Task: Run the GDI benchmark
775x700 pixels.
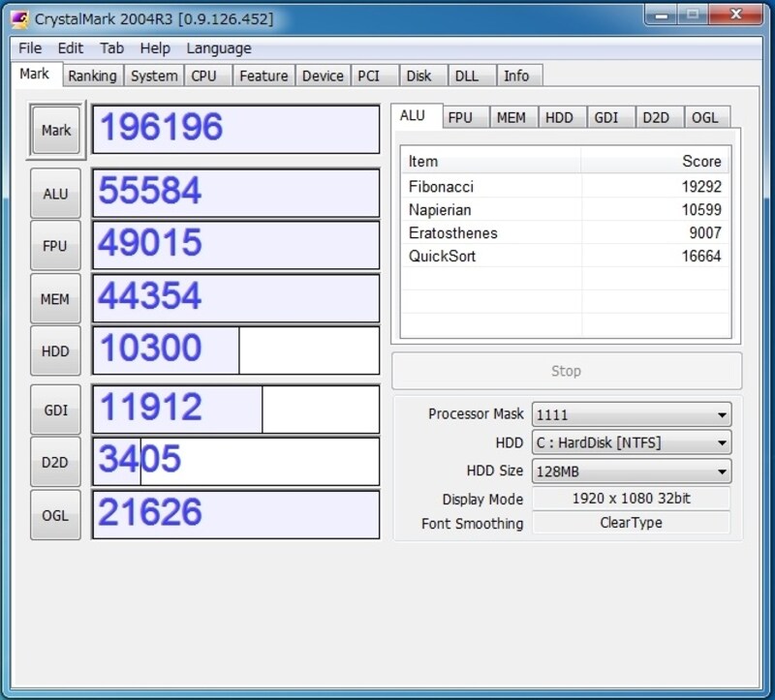Action: [x=54, y=410]
